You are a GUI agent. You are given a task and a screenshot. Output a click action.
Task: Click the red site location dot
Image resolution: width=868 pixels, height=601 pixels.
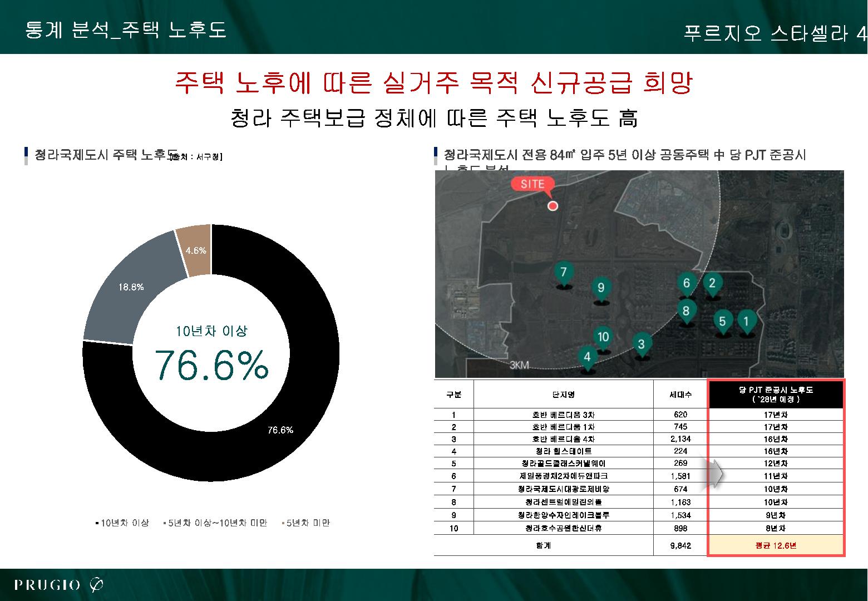click(553, 206)
